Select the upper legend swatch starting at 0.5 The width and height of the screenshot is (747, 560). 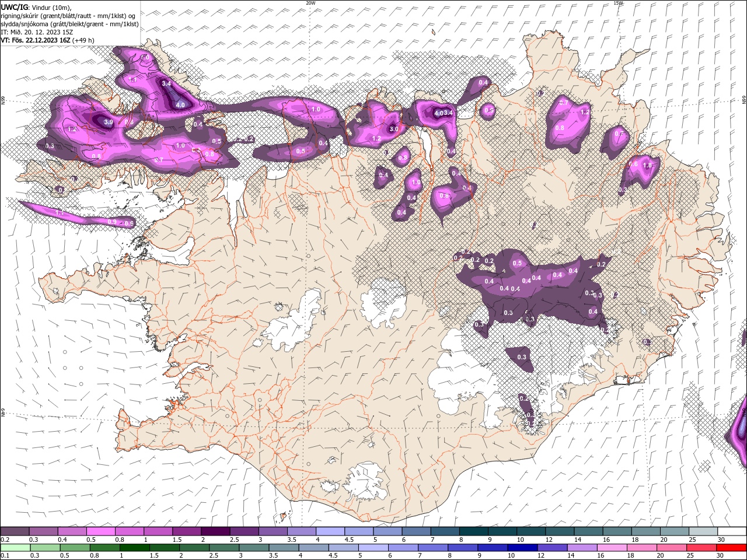pos(100,531)
